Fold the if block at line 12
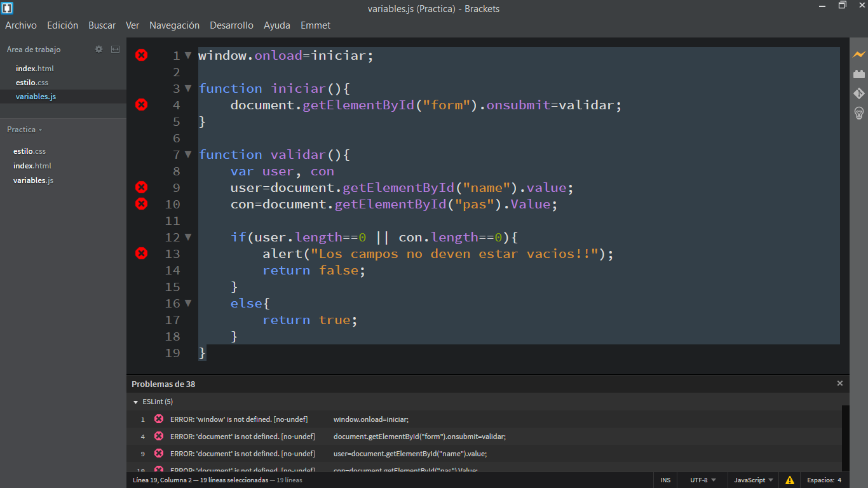 coord(188,237)
